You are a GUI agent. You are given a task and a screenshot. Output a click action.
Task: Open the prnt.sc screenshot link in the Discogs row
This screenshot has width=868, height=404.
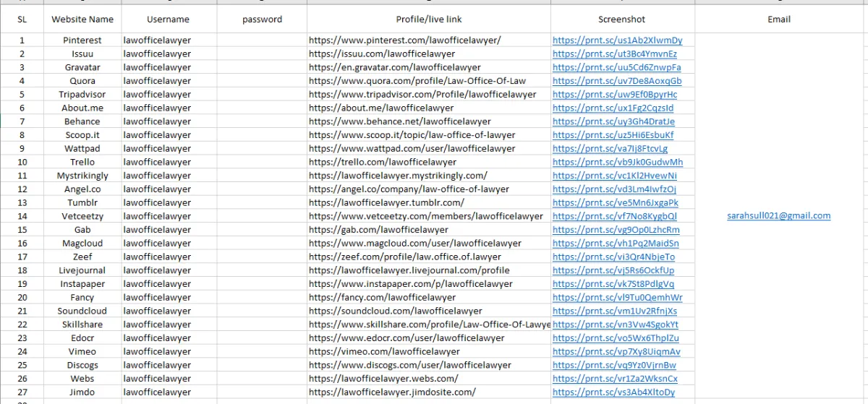[615, 365]
